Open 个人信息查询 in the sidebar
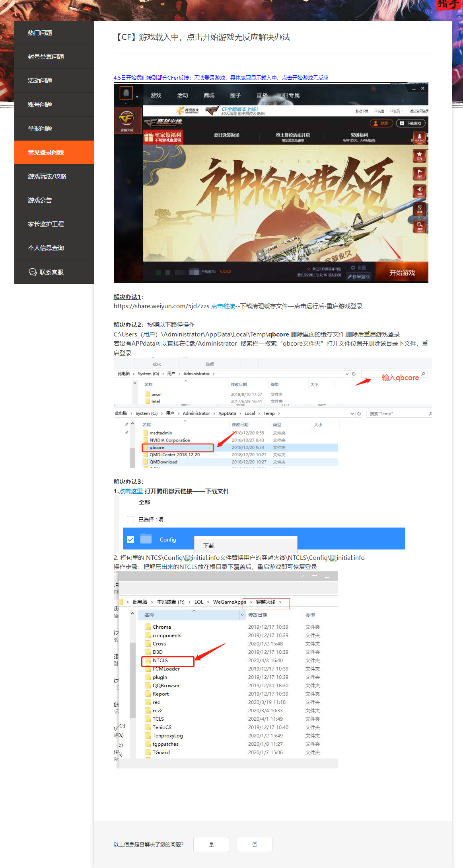The height and width of the screenshot is (868, 463). click(54, 248)
